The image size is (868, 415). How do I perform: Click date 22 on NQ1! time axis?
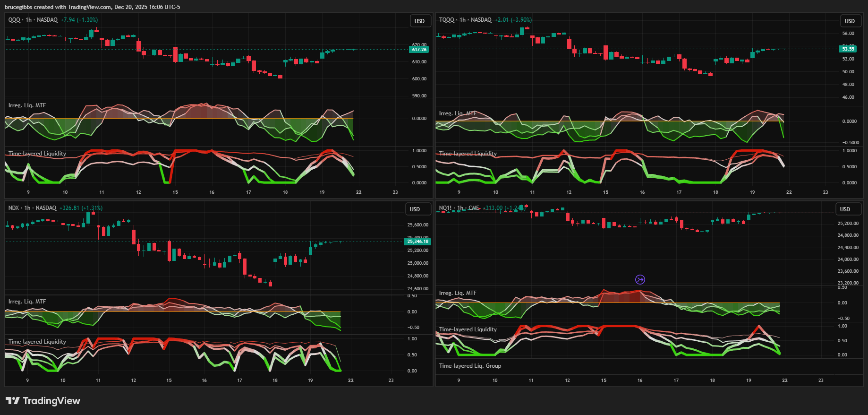(x=784, y=380)
